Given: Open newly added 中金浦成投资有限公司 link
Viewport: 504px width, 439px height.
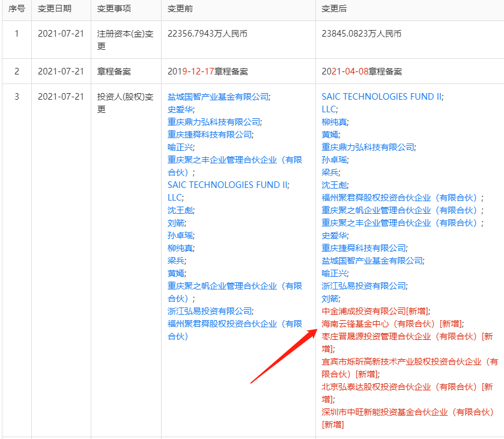Looking at the screenshot, I should tap(375, 310).
